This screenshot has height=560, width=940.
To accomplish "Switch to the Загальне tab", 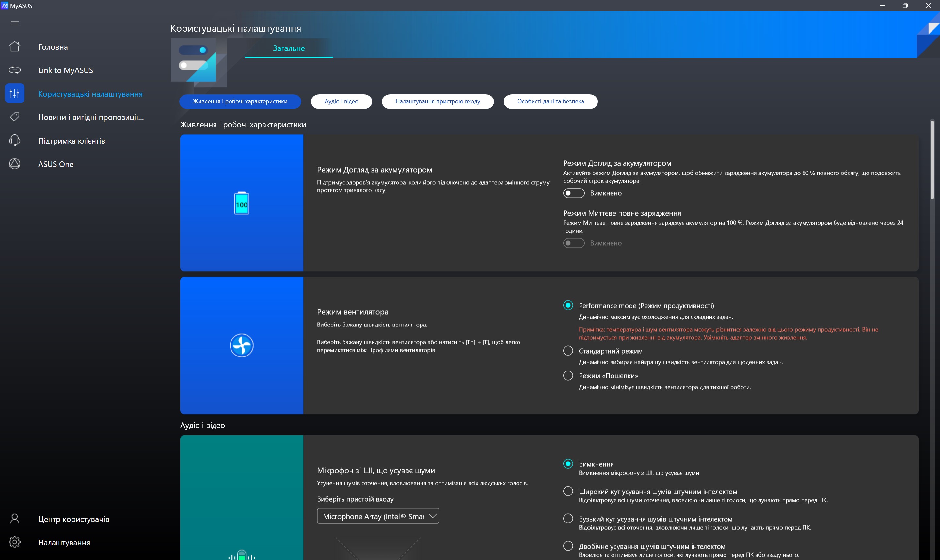I will tap(289, 48).
